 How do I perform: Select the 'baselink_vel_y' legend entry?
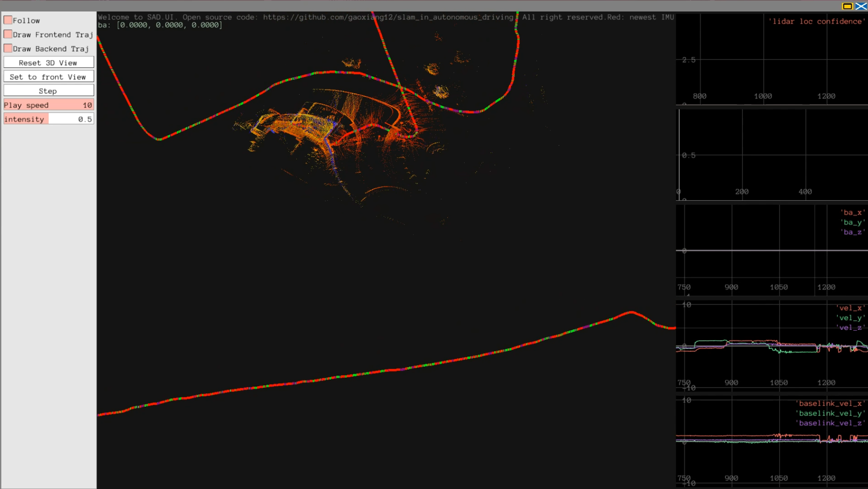tap(830, 413)
